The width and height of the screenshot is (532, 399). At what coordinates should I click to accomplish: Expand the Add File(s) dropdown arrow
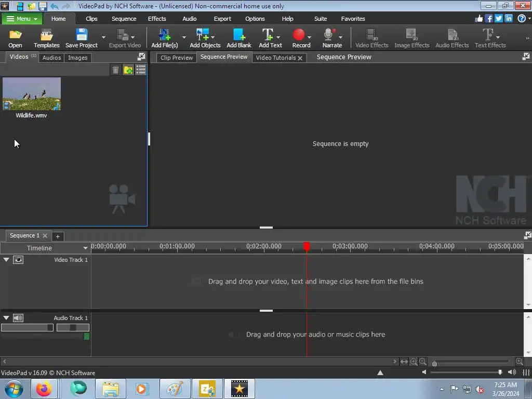tap(184, 37)
